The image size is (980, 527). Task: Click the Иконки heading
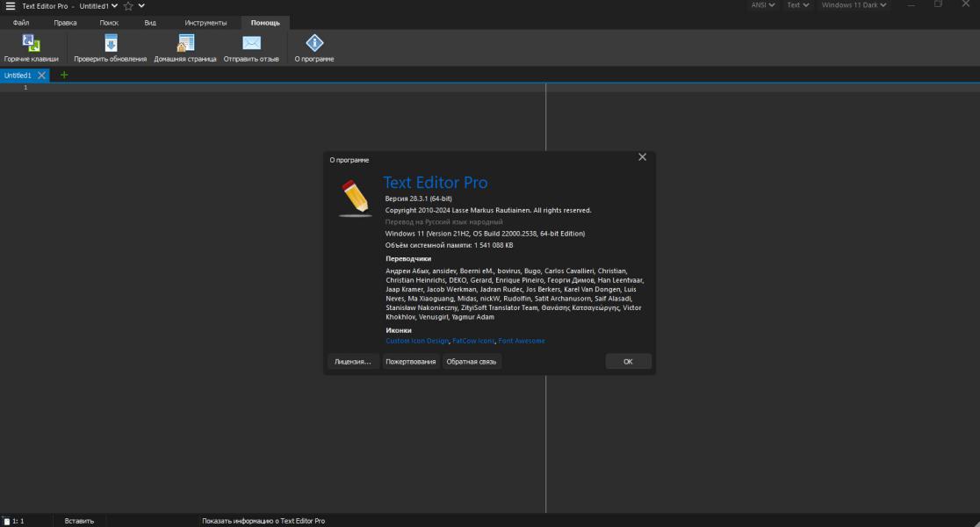coord(398,330)
